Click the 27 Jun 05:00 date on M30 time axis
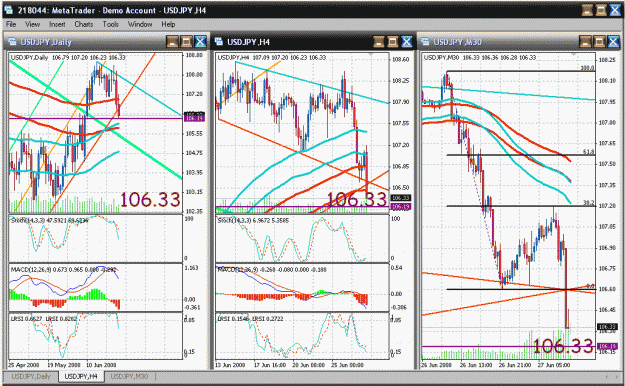 tap(554, 365)
